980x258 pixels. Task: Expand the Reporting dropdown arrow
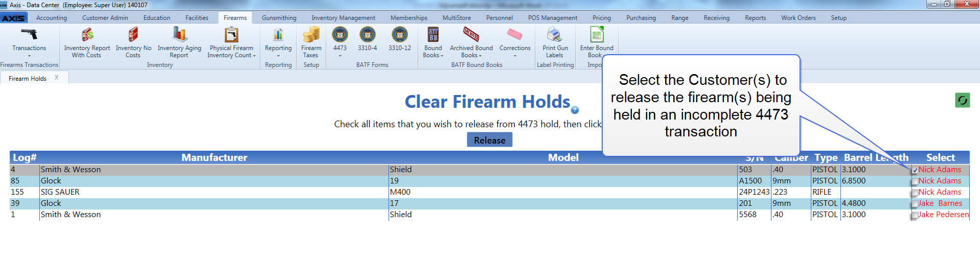pyautogui.click(x=278, y=56)
